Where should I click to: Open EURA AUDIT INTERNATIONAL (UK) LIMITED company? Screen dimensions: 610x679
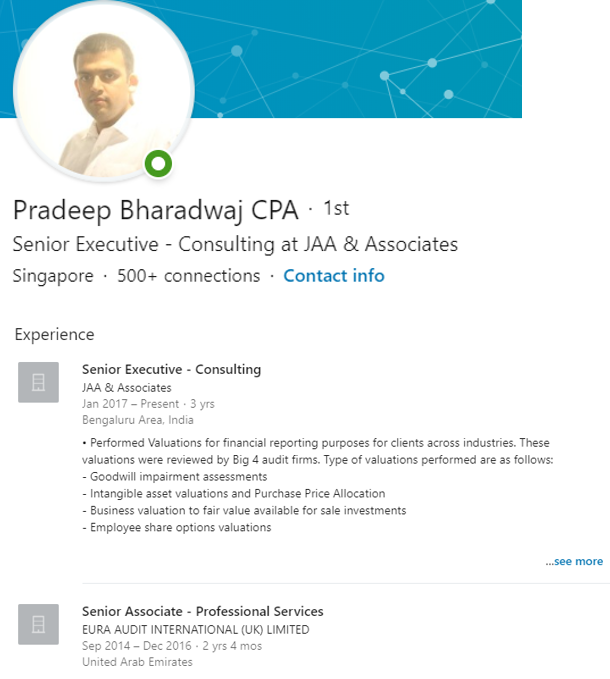[x=195, y=629]
